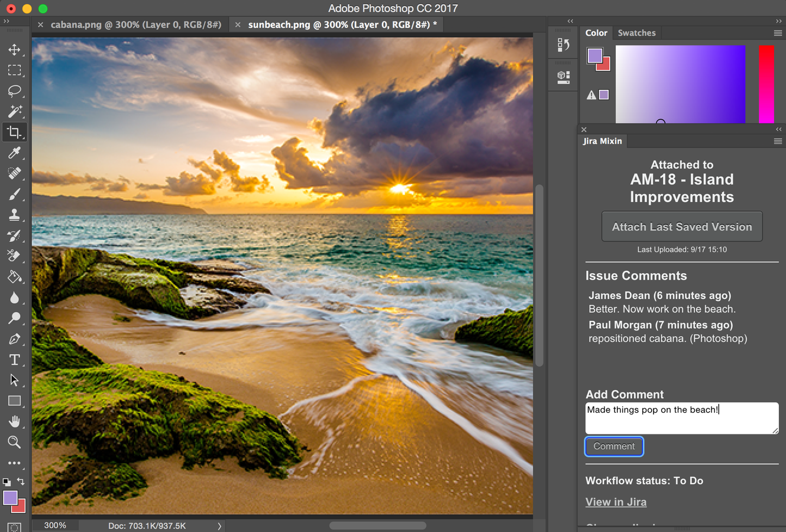Select the Path Selection arrow tool

[14, 380]
